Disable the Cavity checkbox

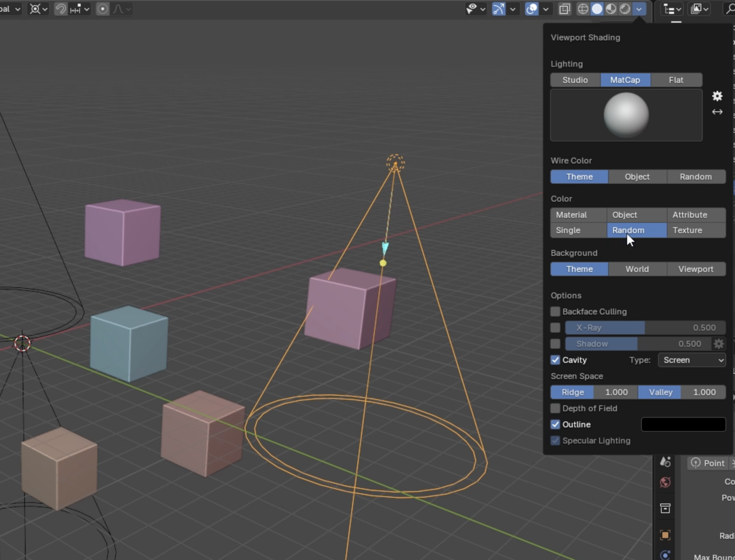pyautogui.click(x=555, y=360)
